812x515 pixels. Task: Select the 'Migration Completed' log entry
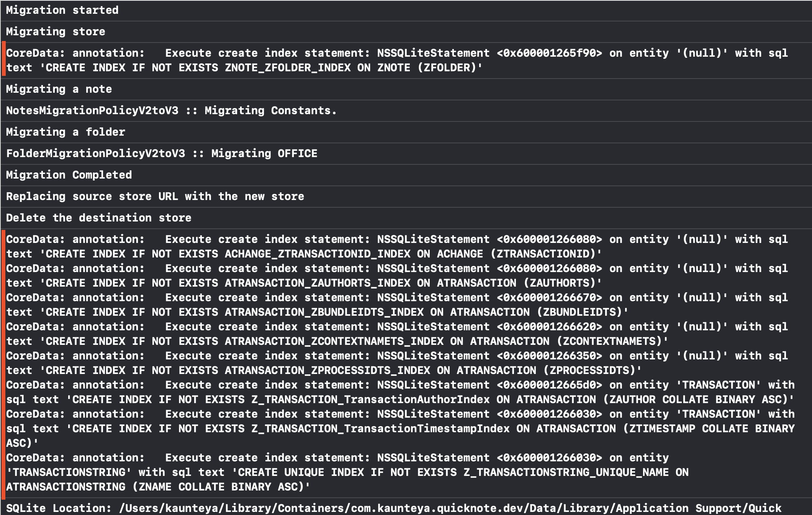pyautogui.click(x=406, y=175)
